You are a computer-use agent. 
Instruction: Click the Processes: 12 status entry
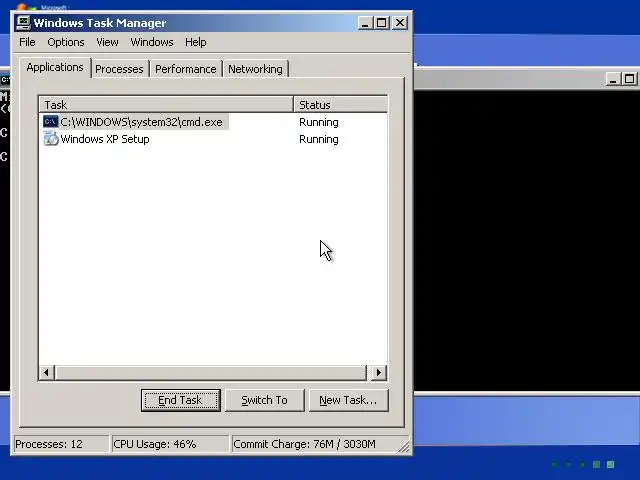click(x=61, y=444)
